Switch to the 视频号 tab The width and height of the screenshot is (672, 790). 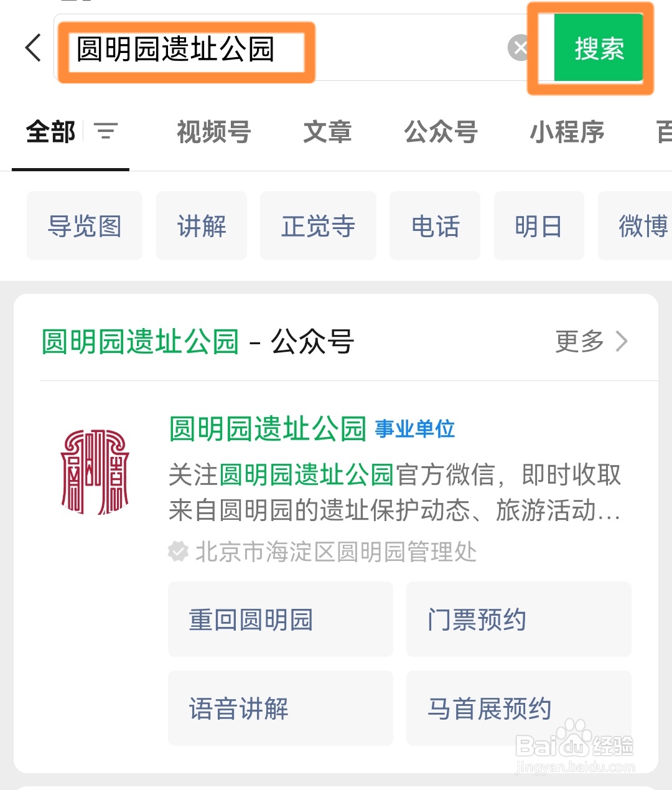[x=213, y=132]
